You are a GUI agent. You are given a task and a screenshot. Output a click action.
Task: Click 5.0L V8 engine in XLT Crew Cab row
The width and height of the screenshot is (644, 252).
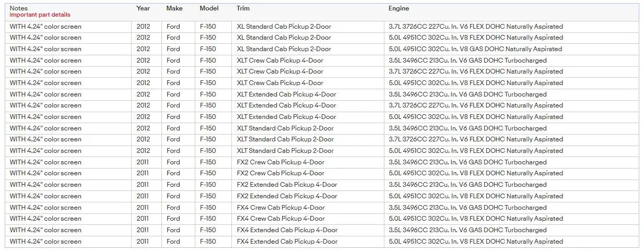476,83
